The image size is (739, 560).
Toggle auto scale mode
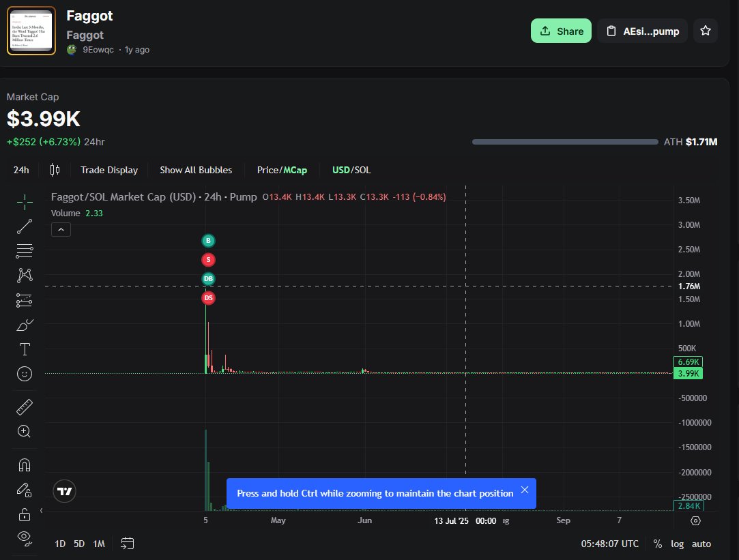[701, 544]
